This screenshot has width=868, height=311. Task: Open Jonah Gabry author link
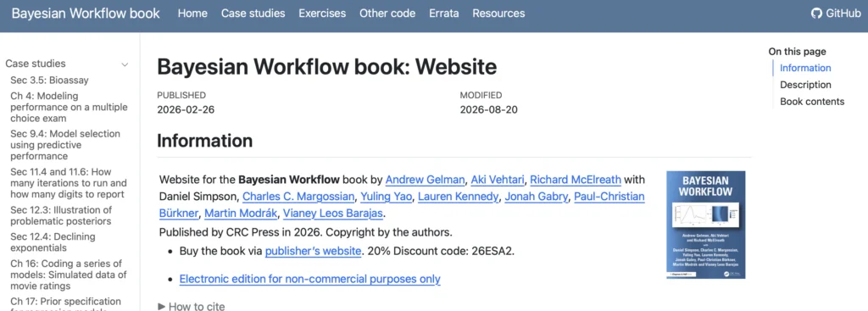pyautogui.click(x=536, y=197)
